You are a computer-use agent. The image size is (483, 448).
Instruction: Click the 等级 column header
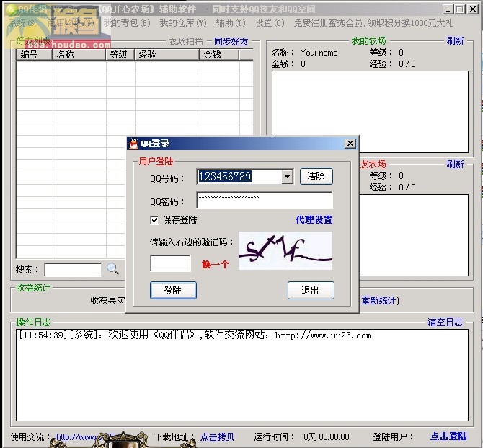click(x=120, y=55)
